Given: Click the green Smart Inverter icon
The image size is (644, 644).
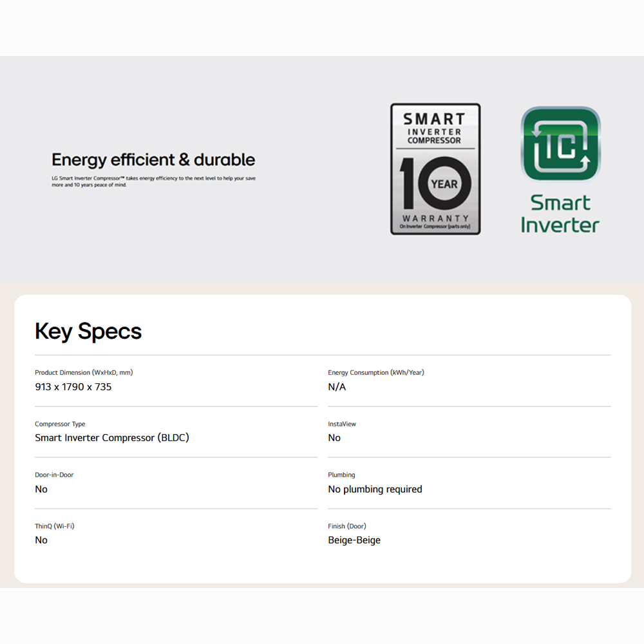Looking at the screenshot, I should coord(560,144).
